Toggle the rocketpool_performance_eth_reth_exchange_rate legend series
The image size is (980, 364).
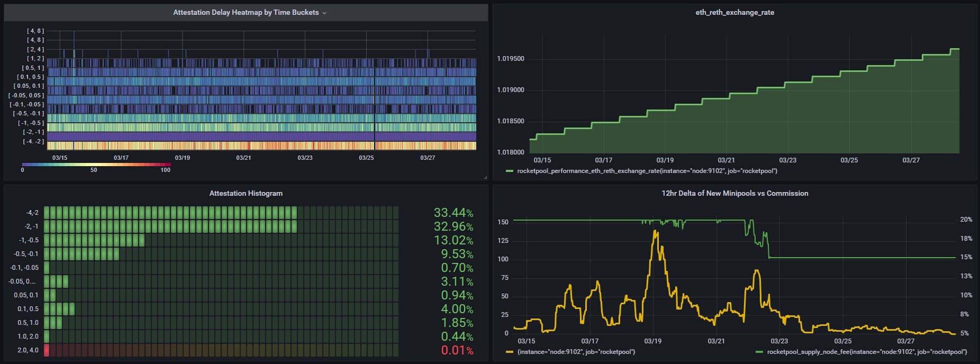pos(647,171)
